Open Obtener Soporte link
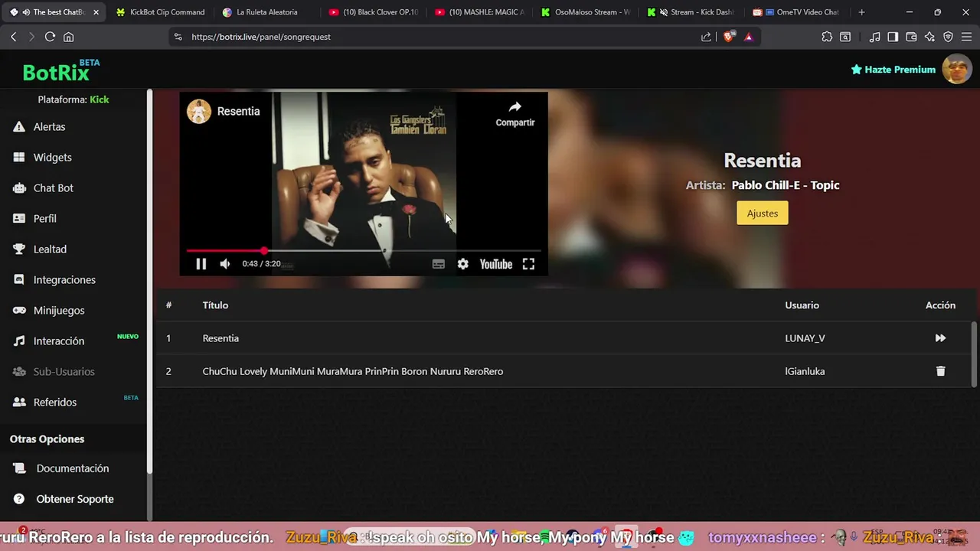Screen dimensions: 980x551 [74, 499]
